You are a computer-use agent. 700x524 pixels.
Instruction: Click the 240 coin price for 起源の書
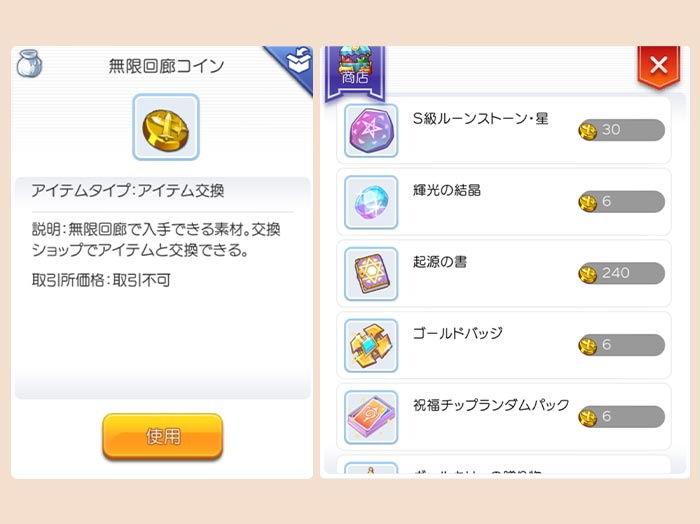(621, 273)
